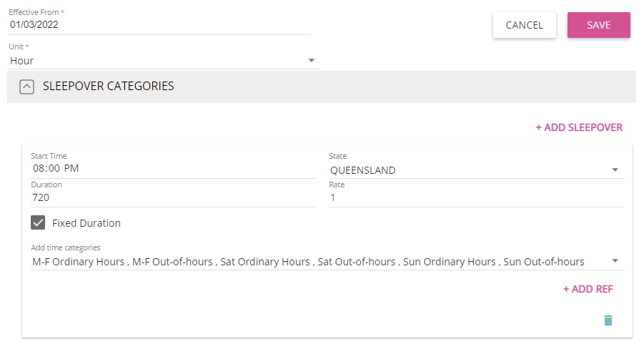Screen dimensions: 644x344
Task: Click the PM part of Start Time
Action: 71,169
